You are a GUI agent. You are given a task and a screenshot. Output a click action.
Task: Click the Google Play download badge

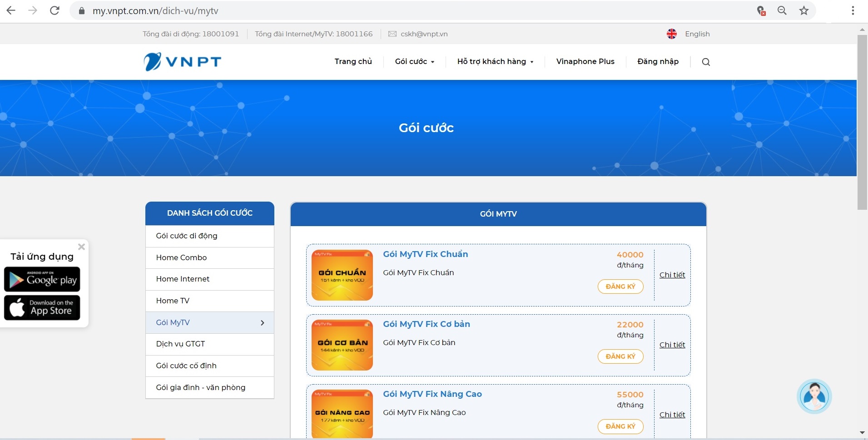pos(42,279)
